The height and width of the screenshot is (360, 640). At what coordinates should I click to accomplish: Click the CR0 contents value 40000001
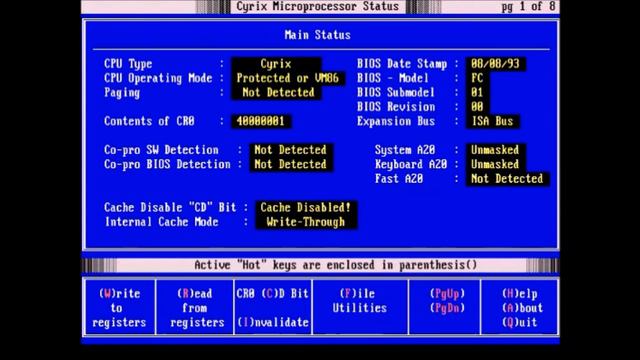coord(261,121)
